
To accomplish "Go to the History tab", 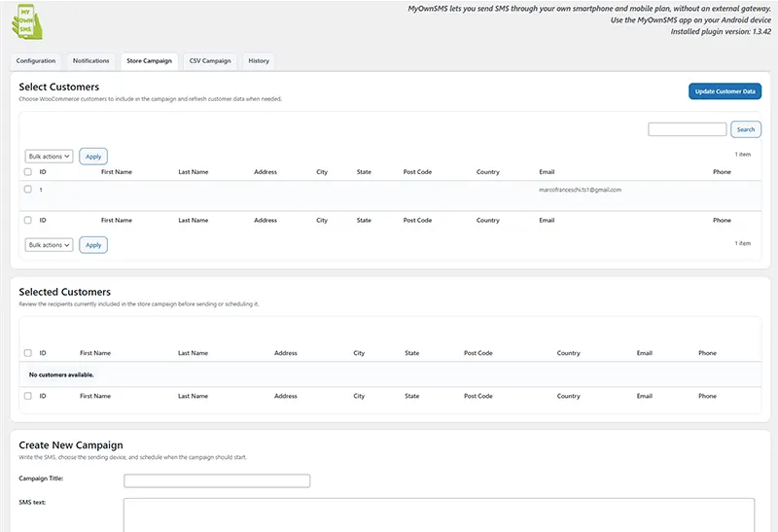I will [259, 61].
